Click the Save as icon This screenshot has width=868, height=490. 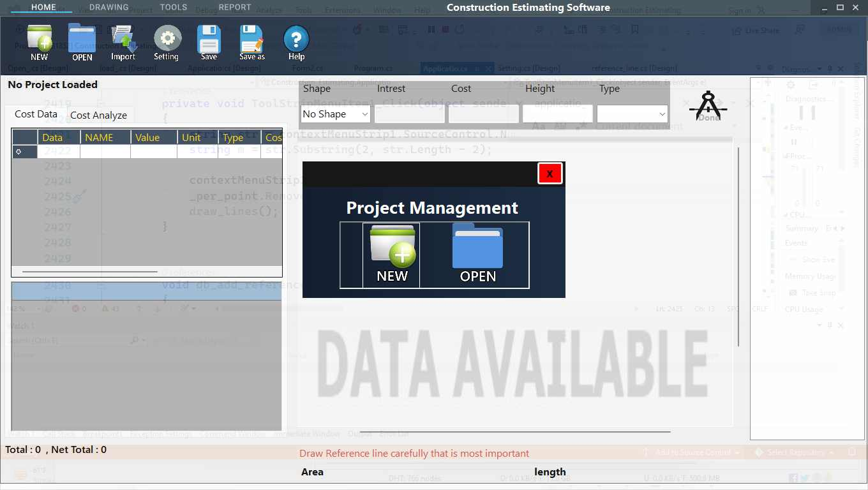(x=252, y=43)
